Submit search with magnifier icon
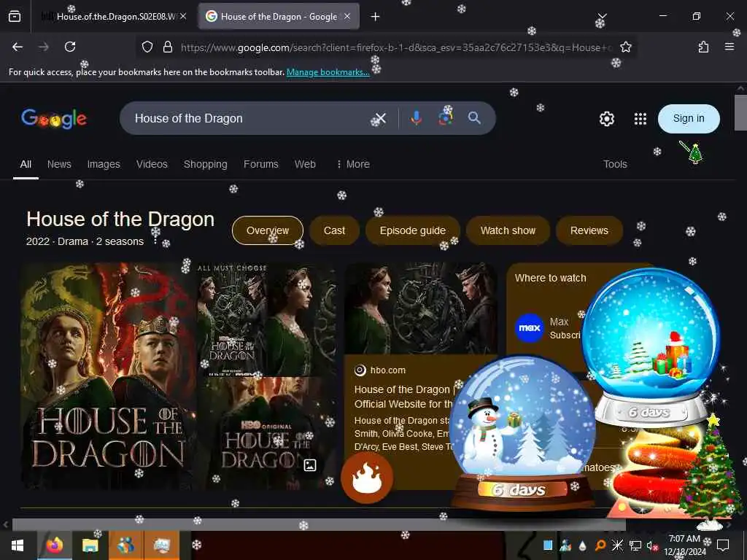The width and height of the screenshot is (747, 560). [474, 118]
